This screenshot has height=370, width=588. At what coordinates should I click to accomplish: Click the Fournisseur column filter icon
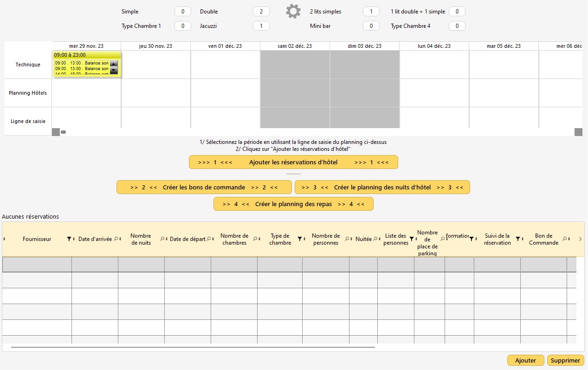point(69,239)
